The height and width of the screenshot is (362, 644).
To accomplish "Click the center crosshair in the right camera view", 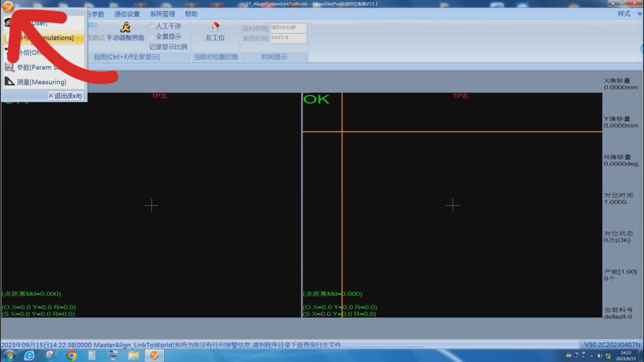I will tap(452, 205).
